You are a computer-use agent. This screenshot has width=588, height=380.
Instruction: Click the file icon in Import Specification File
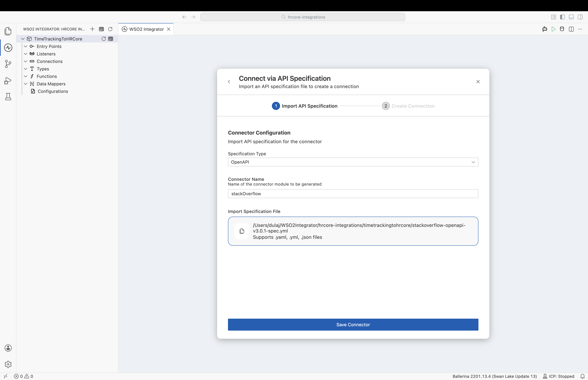(x=242, y=231)
